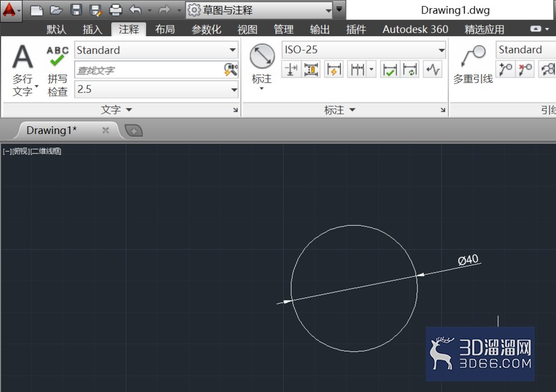Click the add leader icon
556x392 pixels.
[x=505, y=69]
